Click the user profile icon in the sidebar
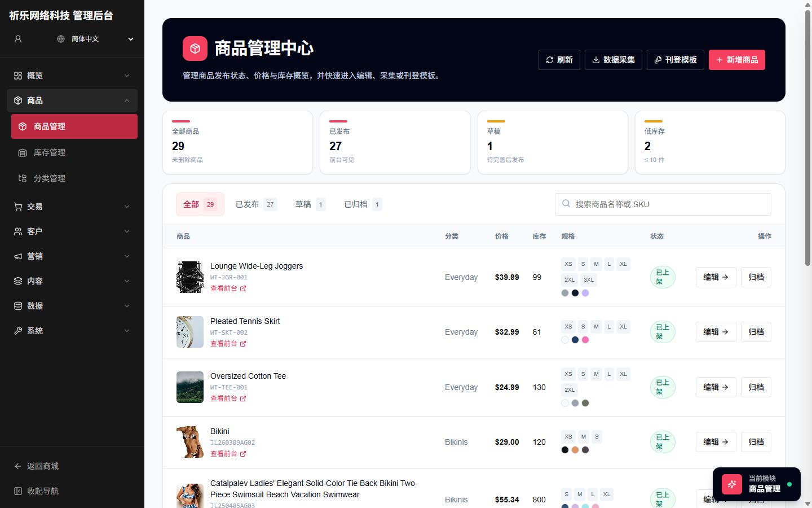This screenshot has height=508, width=812. point(18,39)
